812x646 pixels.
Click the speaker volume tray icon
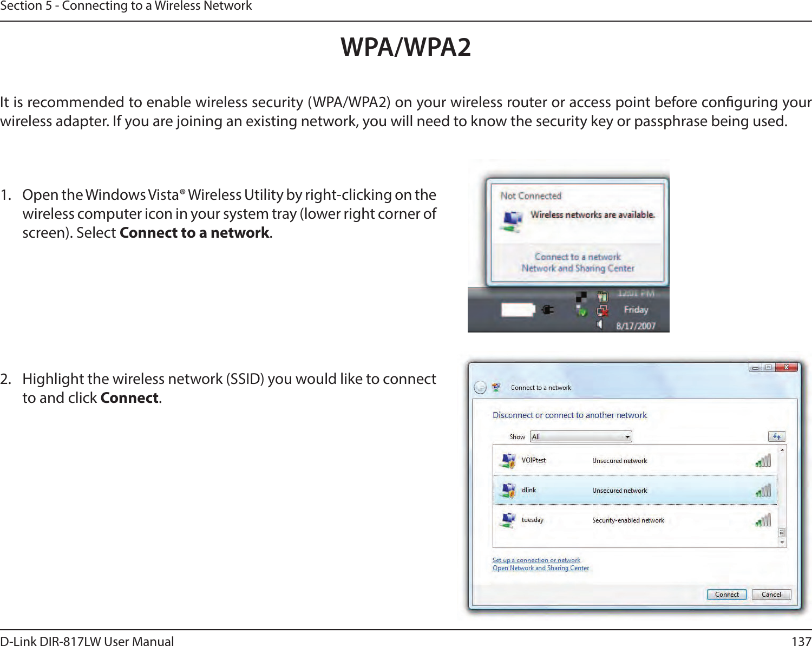600,324
